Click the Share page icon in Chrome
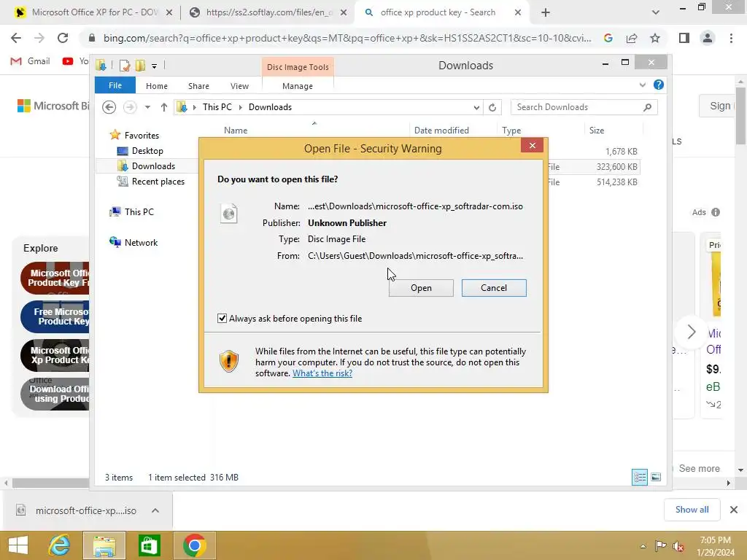The height and width of the screenshot is (560, 747). pyautogui.click(x=632, y=38)
